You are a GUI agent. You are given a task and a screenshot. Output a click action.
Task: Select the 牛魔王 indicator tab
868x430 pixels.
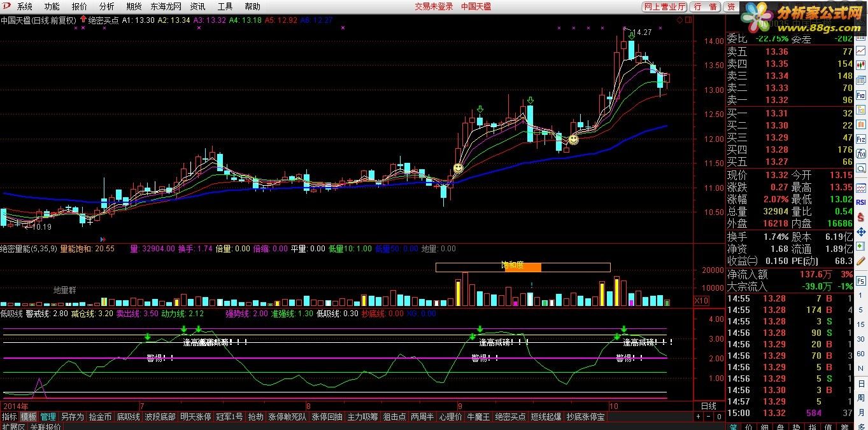pos(479,417)
